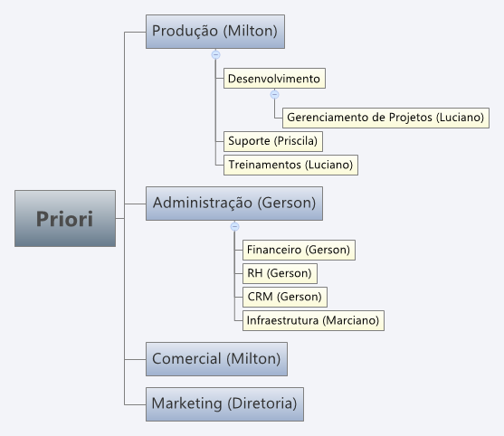Select the Administração (Gerson) topic
This screenshot has width=504, height=436.
(x=234, y=204)
